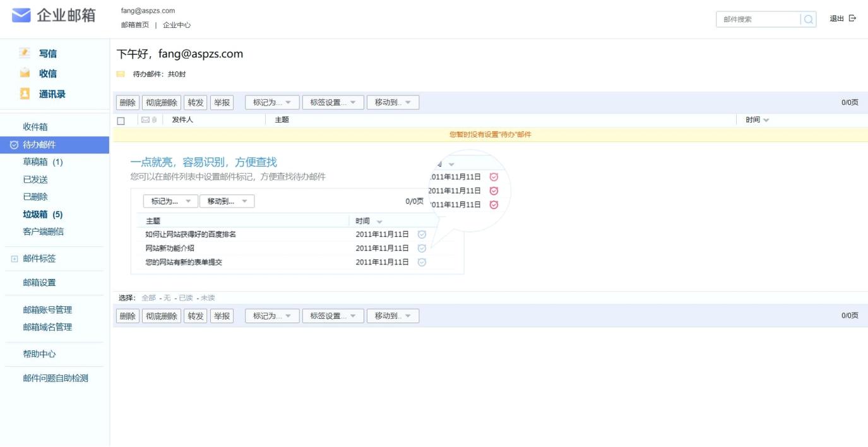Click the magnifier search icon

tap(808, 20)
